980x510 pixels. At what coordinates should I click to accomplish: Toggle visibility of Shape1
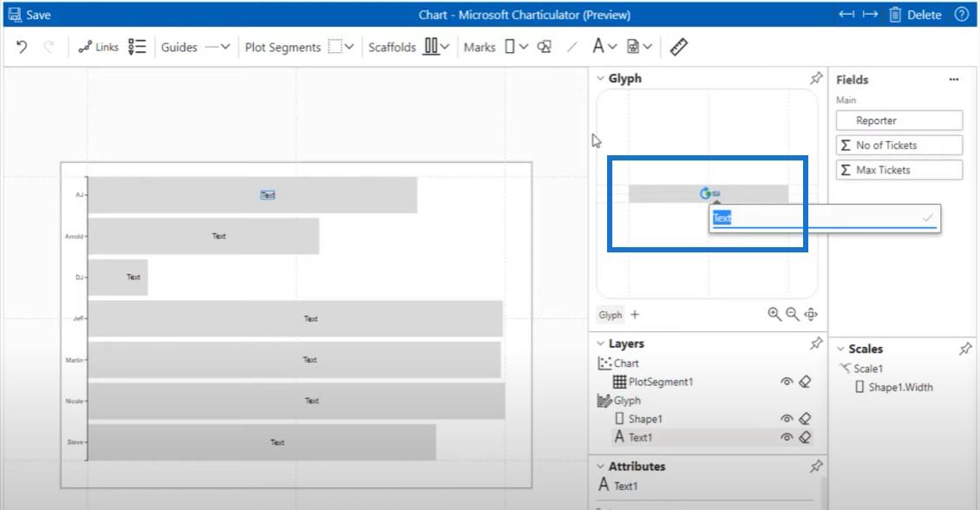point(787,419)
